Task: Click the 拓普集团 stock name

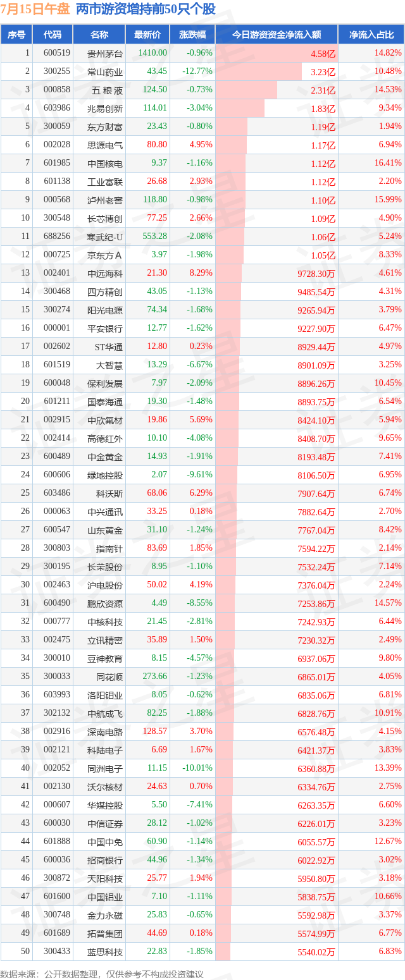Action: (105, 934)
